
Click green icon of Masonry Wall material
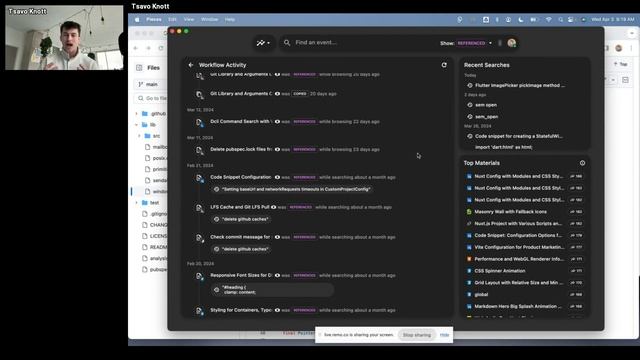click(x=469, y=212)
